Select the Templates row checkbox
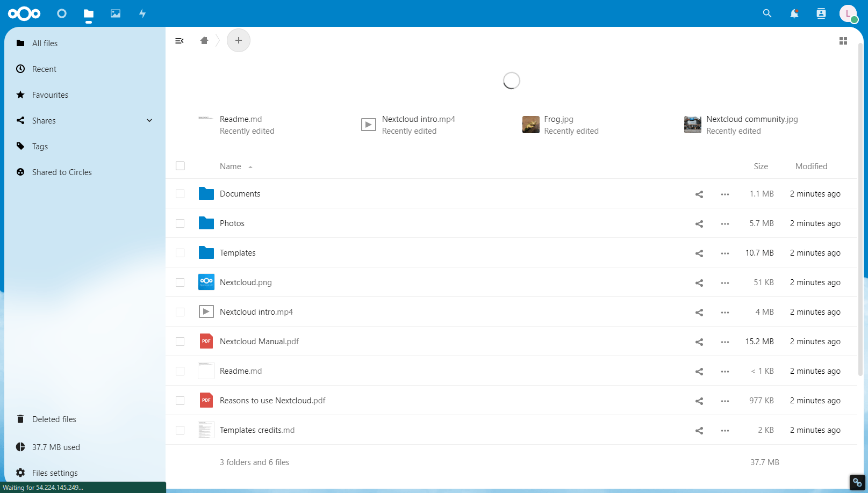Image resolution: width=868 pixels, height=493 pixels. click(180, 253)
